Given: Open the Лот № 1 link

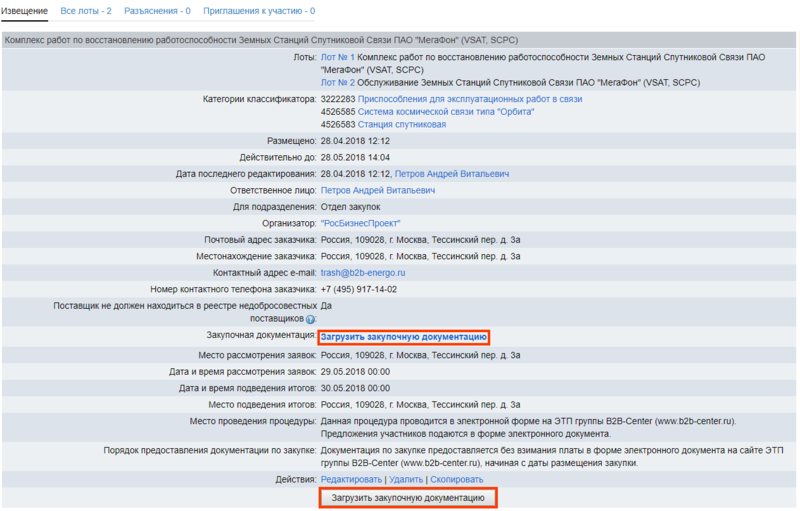Looking at the screenshot, I should (x=337, y=58).
